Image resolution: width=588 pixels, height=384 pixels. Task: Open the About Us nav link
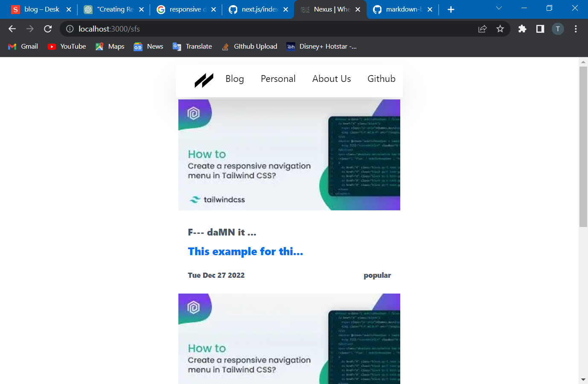[x=332, y=79]
